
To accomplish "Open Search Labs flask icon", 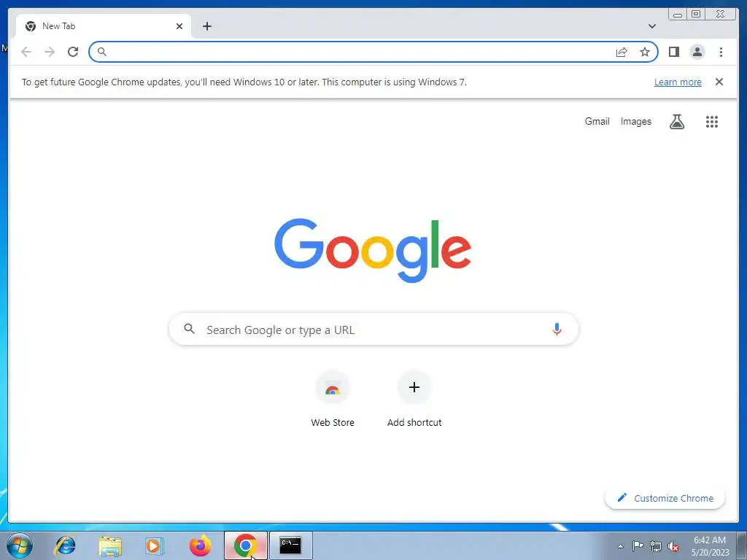I will pyautogui.click(x=676, y=122).
